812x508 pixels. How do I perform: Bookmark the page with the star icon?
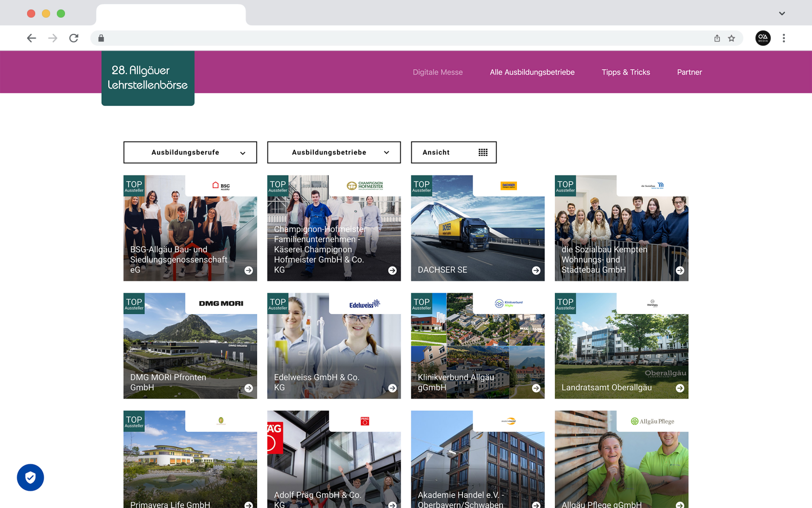[x=732, y=38]
